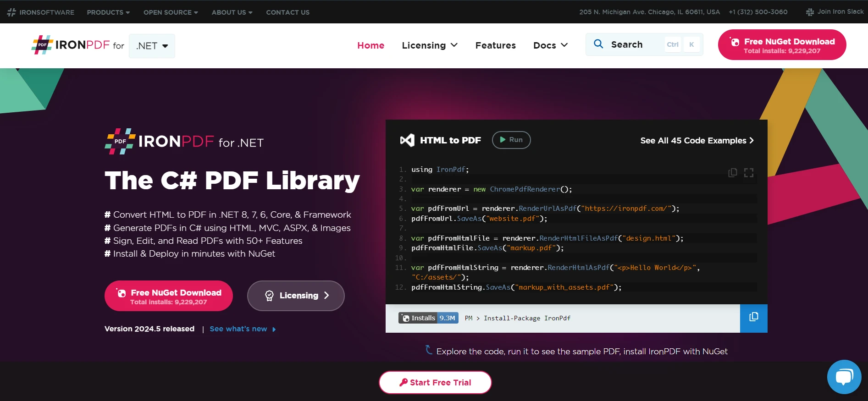Open See All 45 Code Examples
This screenshot has height=401, width=868.
point(697,141)
